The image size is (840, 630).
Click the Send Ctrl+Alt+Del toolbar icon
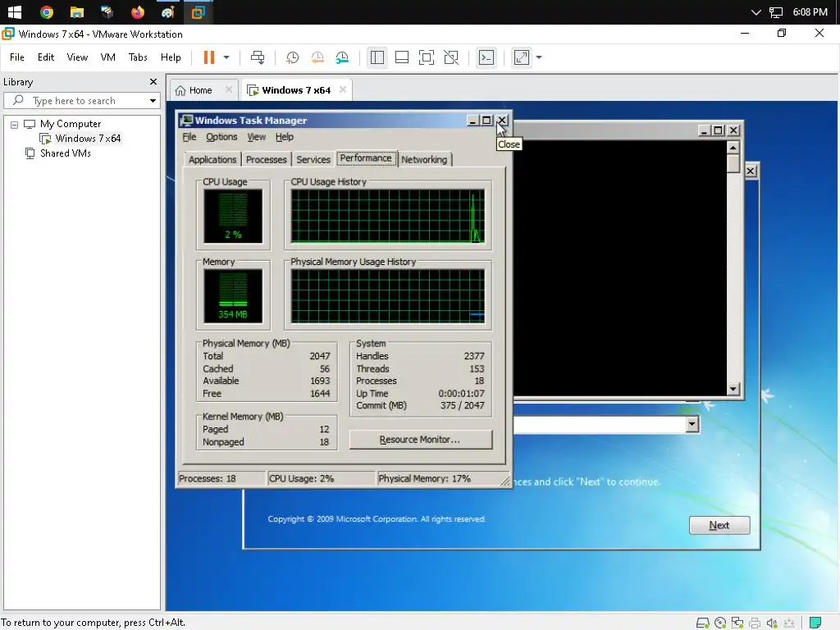[258, 57]
